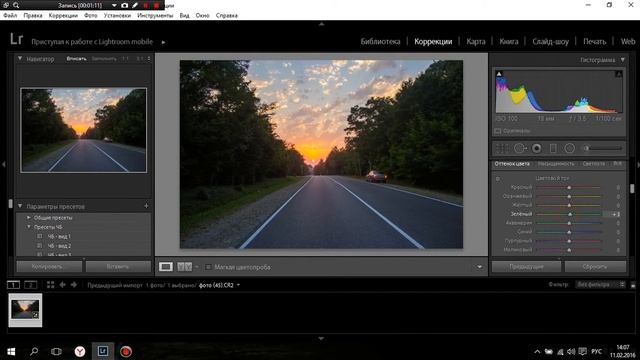
Task: Toggle Soft proofing checkbox
Action: coord(208,267)
